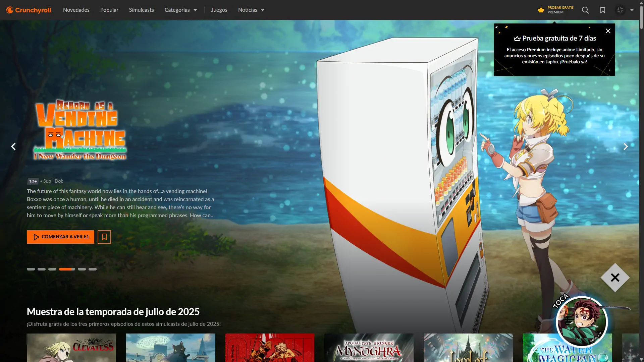This screenshot has width=644, height=362.
Task: Open the search magnifier icon
Action: click(585, 10)
